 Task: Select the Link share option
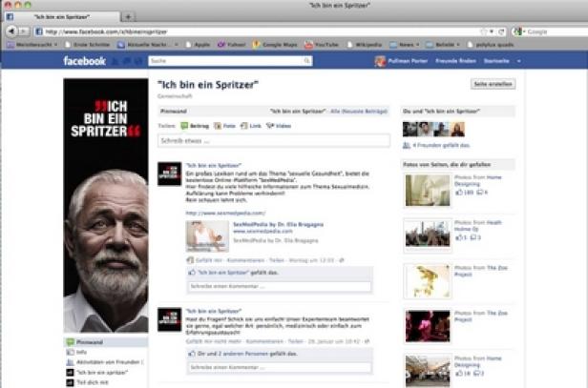point(251,126)
